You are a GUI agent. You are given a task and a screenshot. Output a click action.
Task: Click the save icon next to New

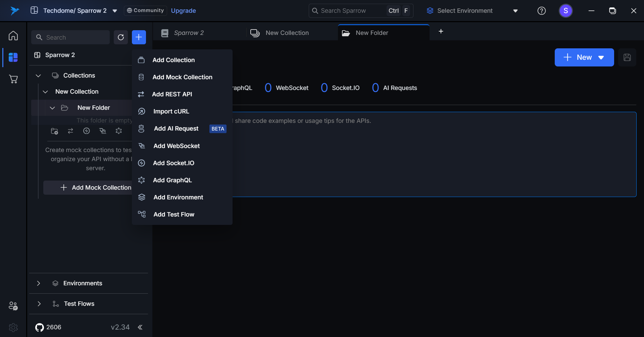click(627, 57)
